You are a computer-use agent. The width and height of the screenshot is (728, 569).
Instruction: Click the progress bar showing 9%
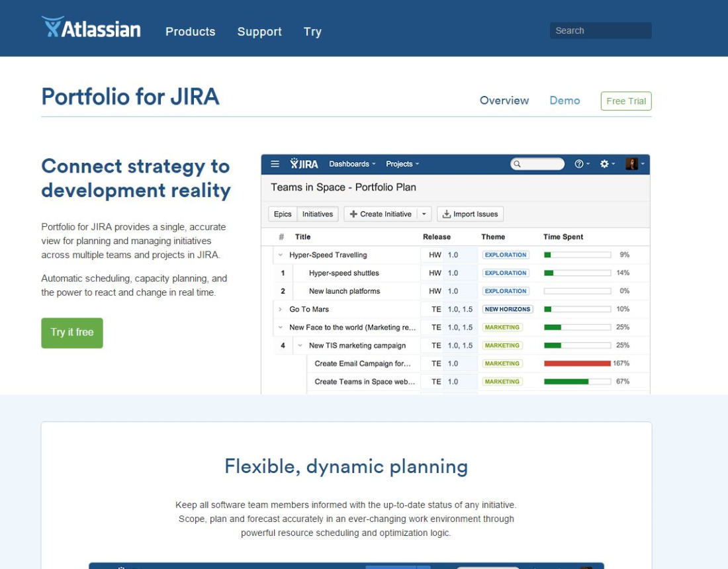tap(577, 255)
